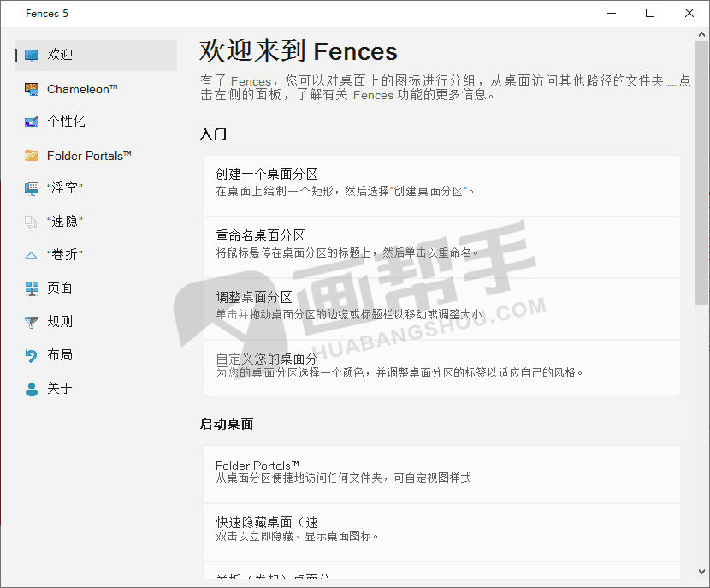Select the "速隐" sidebar entry
The height and width of the screenshot is (588, 710).
65,222
